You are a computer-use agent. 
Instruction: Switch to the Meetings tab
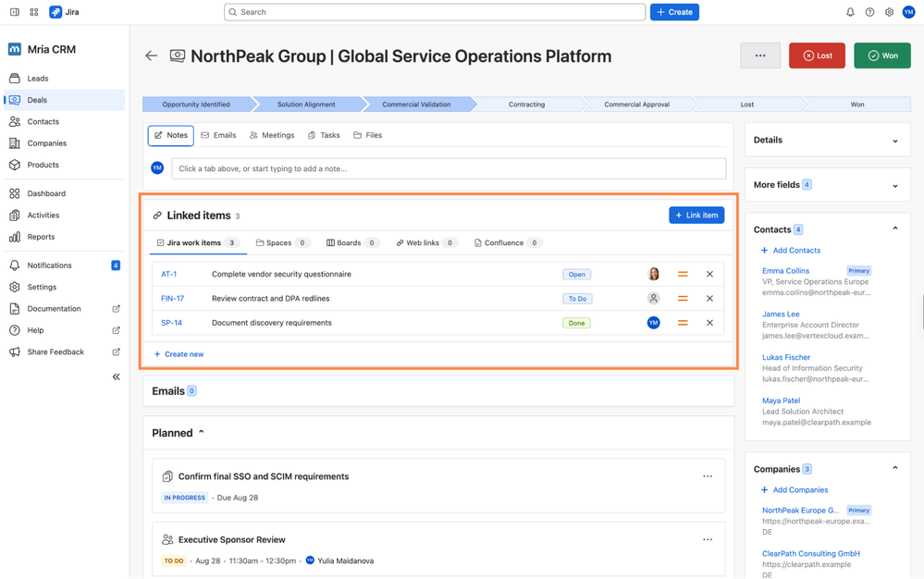point(272,135)
